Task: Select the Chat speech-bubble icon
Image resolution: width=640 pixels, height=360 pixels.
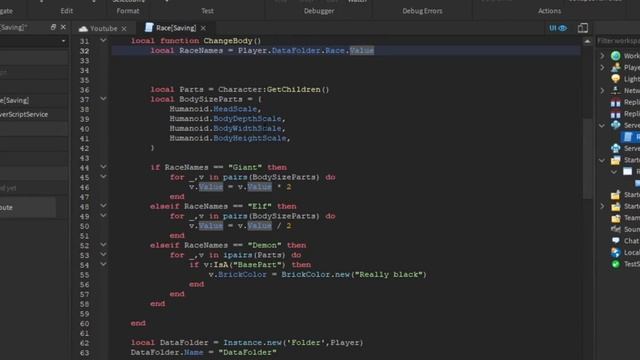Action: pyautogui.click(x=616, y=241)
